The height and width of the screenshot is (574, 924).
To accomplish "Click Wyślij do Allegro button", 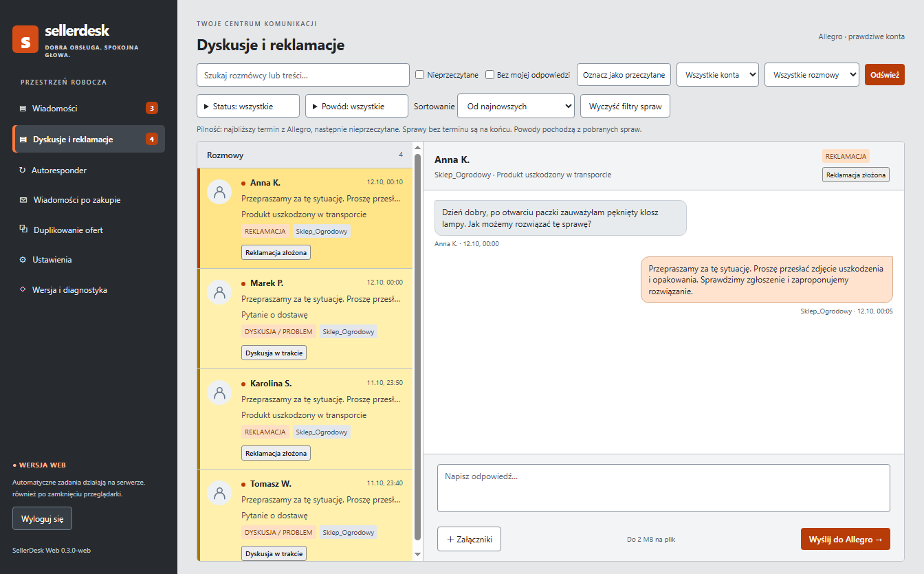I will 846,540.
